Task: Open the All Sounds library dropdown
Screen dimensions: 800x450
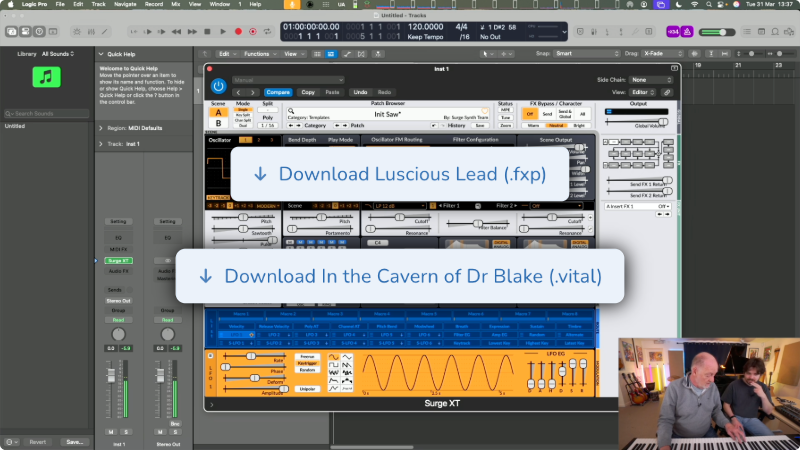Action: click(x=58, y=54)
